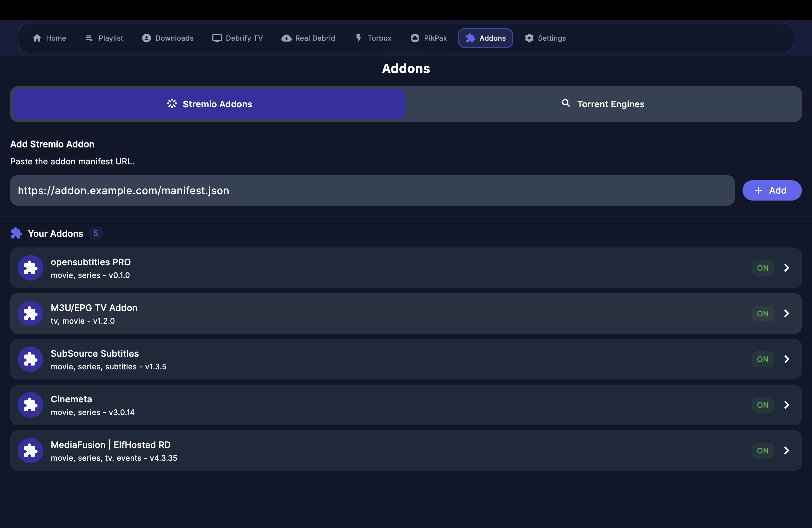The width and height of the screenshot is (812, 528).
Task: Click the Add button for the manifest URL
Action: coord(772,190)
